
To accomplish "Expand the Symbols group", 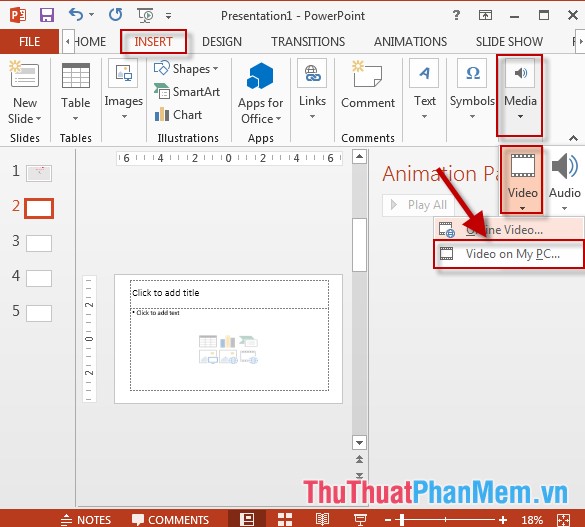I will coord(472,90).
